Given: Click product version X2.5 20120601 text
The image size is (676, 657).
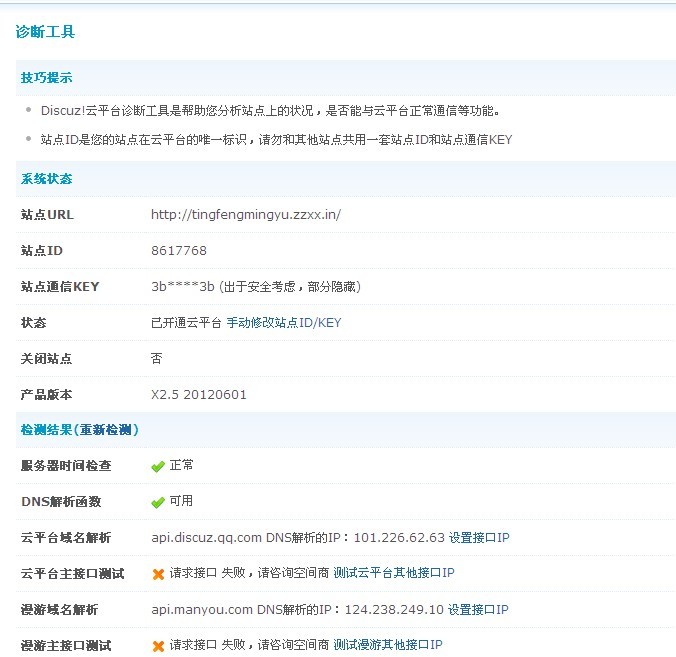Looking at the screenshot, I should coord(199,395).
